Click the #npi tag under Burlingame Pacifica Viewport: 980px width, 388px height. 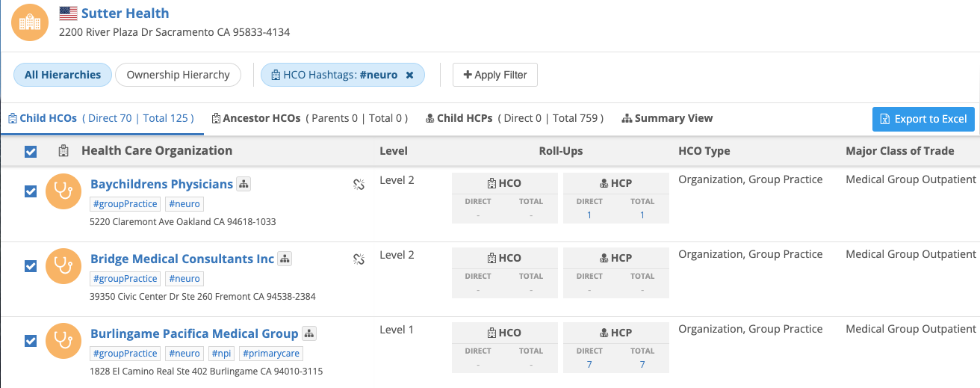(222, 354)
